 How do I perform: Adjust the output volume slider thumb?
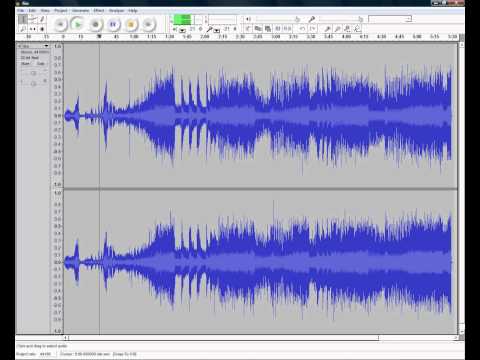pyautogui.click(x=297, y=19)
